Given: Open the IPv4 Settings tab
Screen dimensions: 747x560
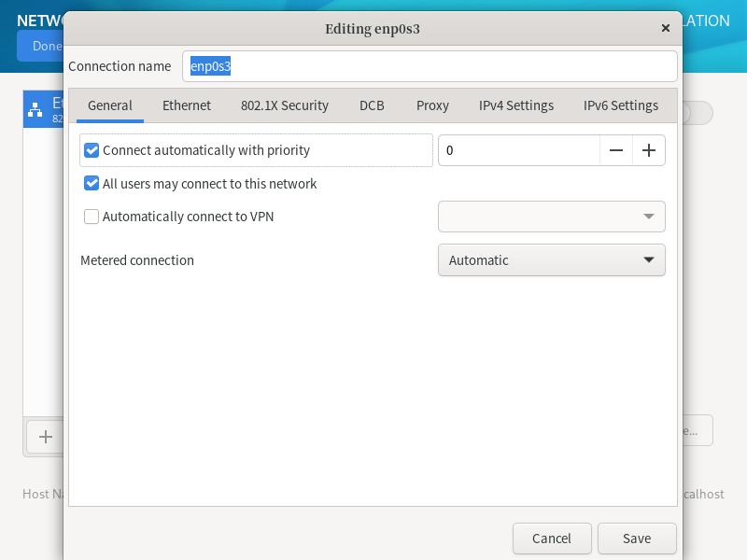Looking at the screenshot, I should click(x=516, y=105).
